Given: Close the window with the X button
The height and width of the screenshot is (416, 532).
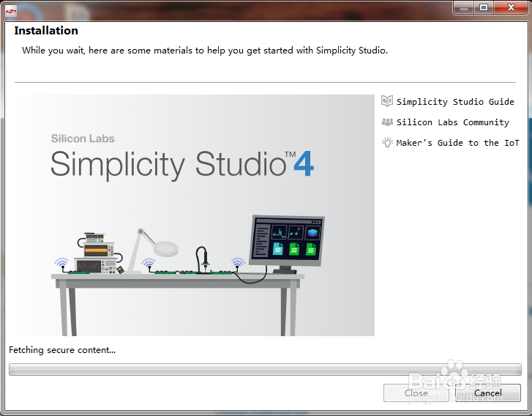Looking at the screenshot, I should pos(511,7).
